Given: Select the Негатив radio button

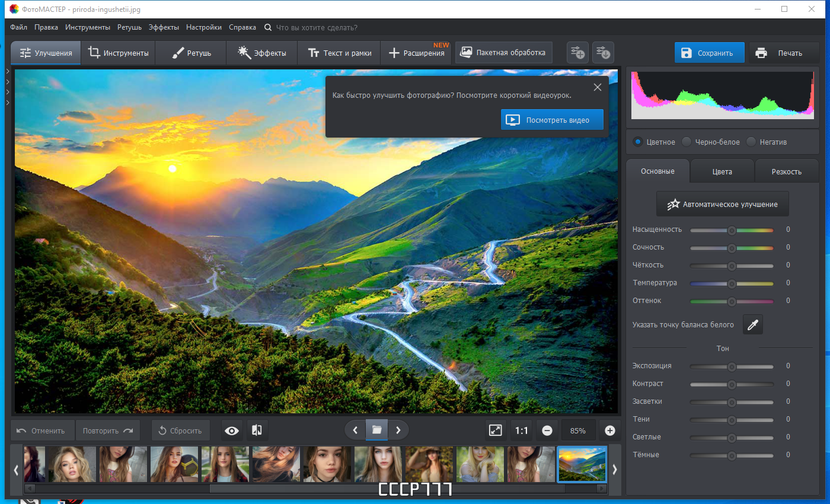Looking at the screenshot, I should [x=751, y=142].
